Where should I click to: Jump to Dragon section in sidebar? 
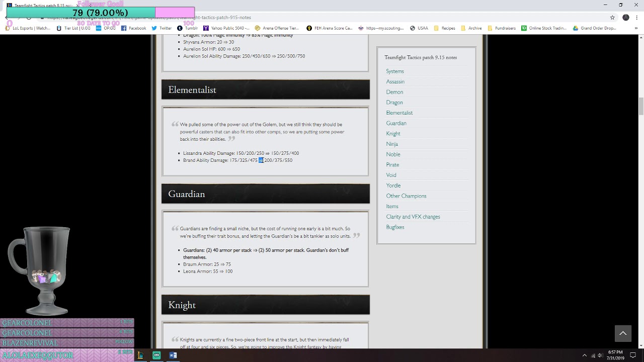coord(394,103)
